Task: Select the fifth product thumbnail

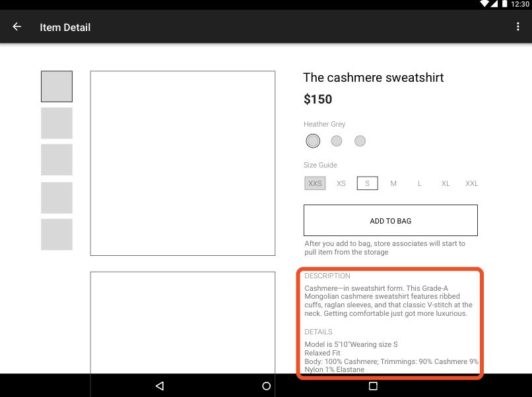Action: (57, 234)
